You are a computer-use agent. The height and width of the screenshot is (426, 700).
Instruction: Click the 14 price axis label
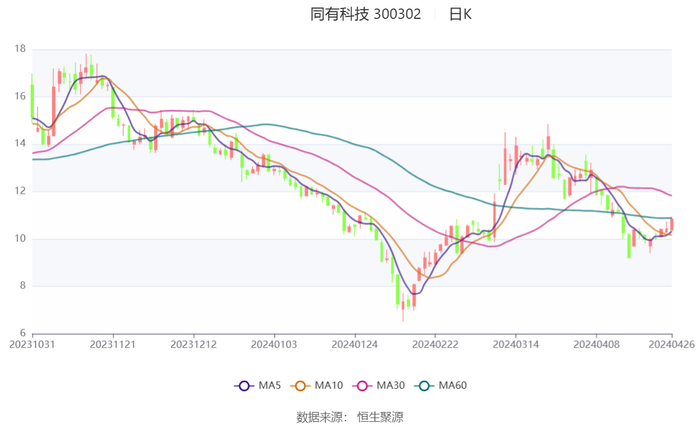point(19,144)
